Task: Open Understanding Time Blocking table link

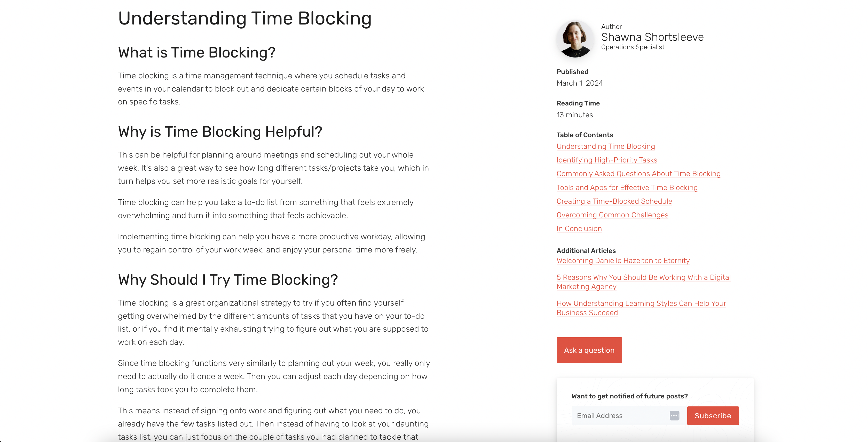Action: (x=606, y=146)
